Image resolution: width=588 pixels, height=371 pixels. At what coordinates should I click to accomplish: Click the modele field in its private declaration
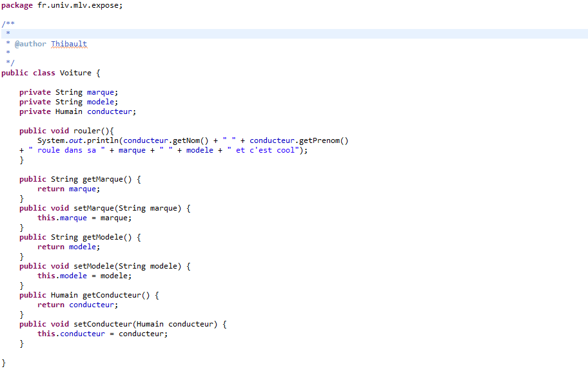101,102
